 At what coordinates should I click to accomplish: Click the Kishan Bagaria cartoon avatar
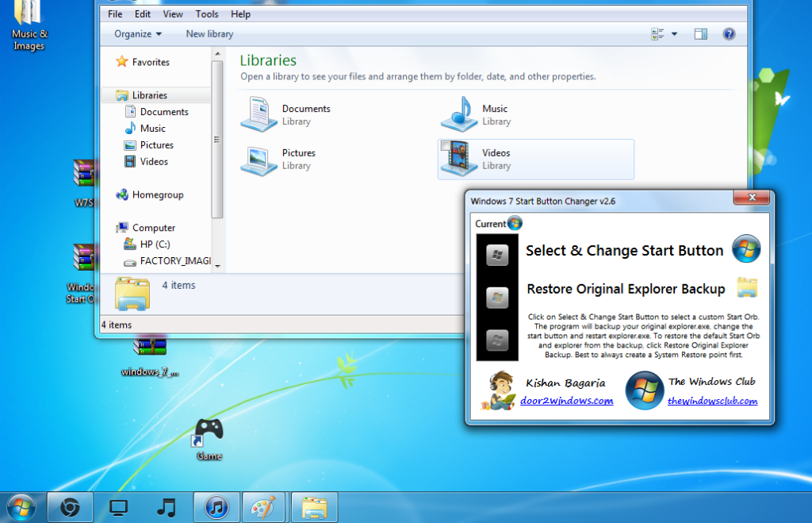(498, 390)
